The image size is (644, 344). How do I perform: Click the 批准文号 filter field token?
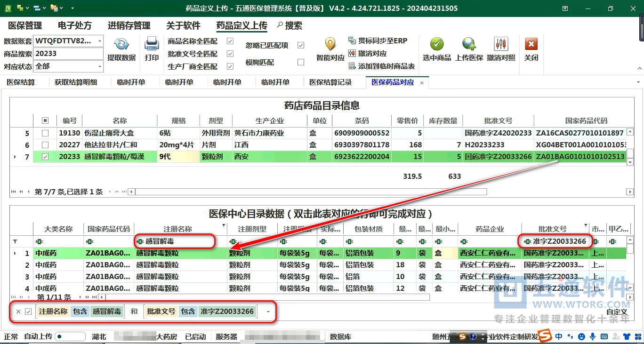click(161, 311)
